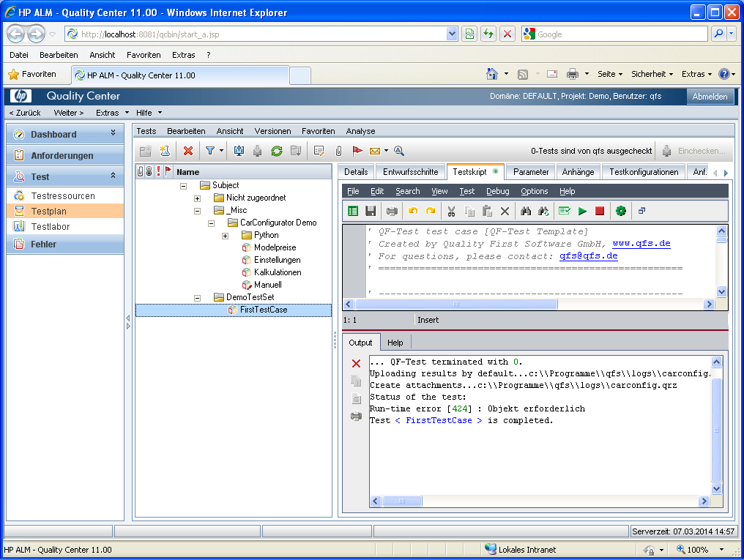
Task: Switch to the Details tab
Action: point(356,171)
